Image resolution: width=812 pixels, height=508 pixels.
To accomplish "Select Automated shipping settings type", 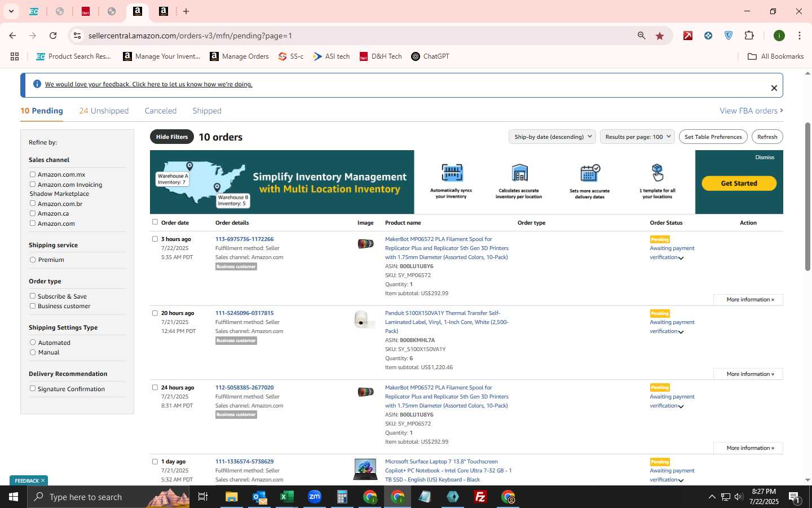I will [x=33, y=342].
